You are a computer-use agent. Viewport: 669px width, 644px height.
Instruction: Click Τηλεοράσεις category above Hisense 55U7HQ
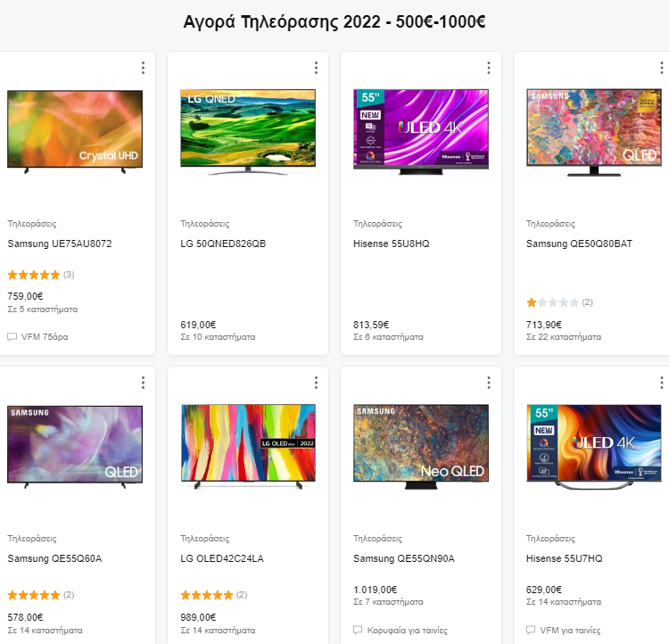click(x=550, y=539)
